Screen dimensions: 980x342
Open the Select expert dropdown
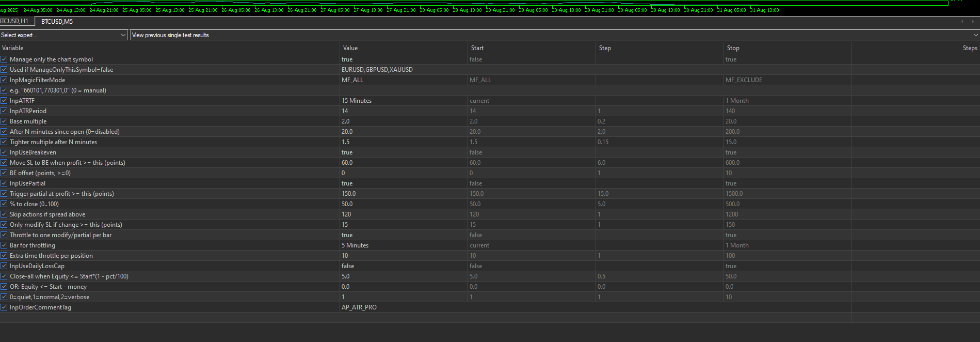63,35
